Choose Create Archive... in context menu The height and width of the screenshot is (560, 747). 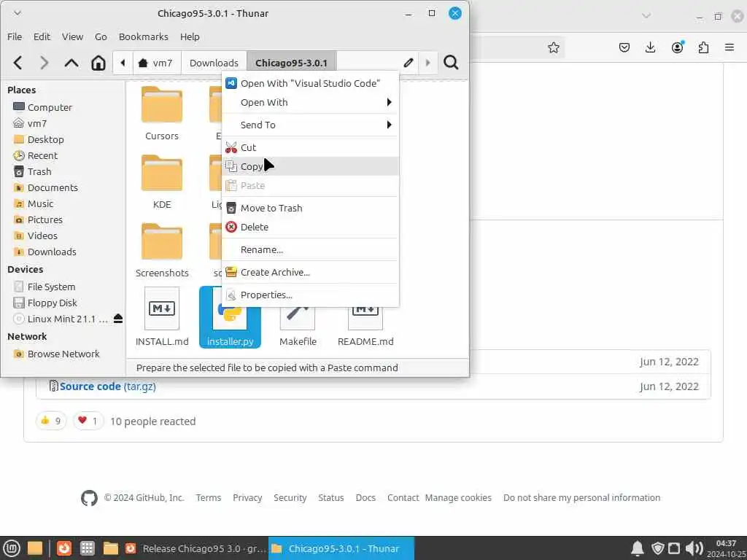point(311,273)
